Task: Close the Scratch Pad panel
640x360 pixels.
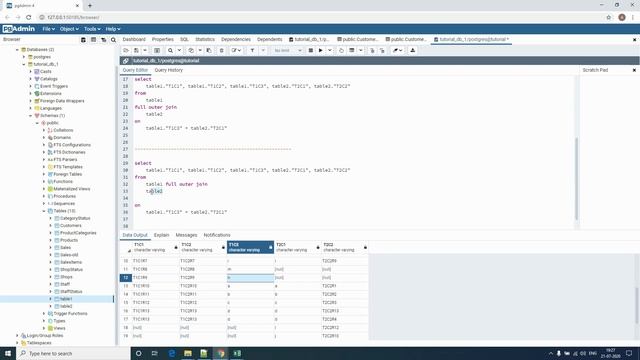Action: 634,70
